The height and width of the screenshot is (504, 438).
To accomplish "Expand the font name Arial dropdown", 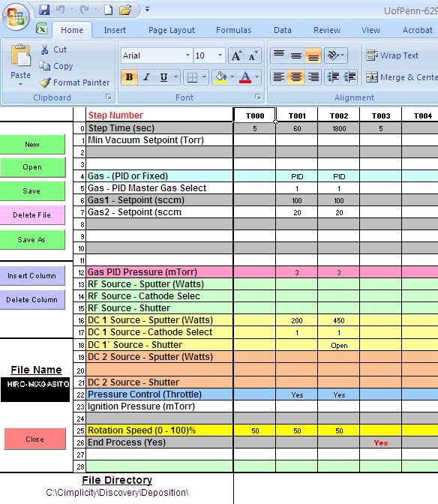I will tap(187, 55).
